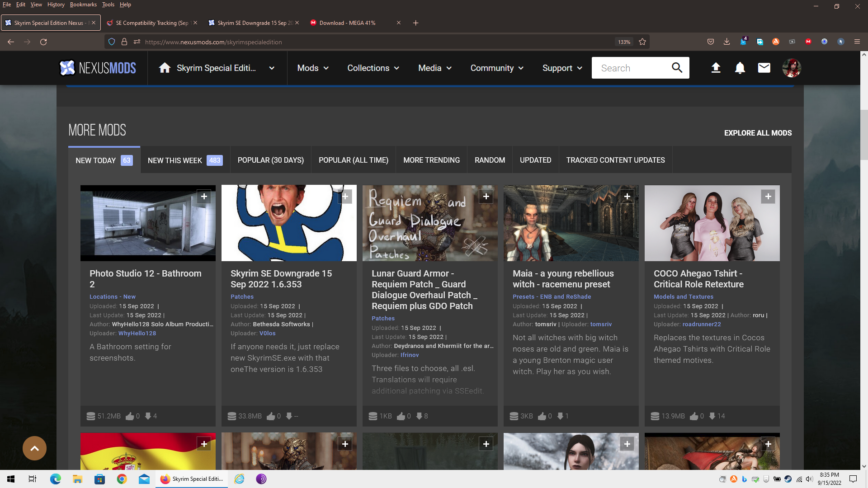Click the Nexus Mods logo

98,68
